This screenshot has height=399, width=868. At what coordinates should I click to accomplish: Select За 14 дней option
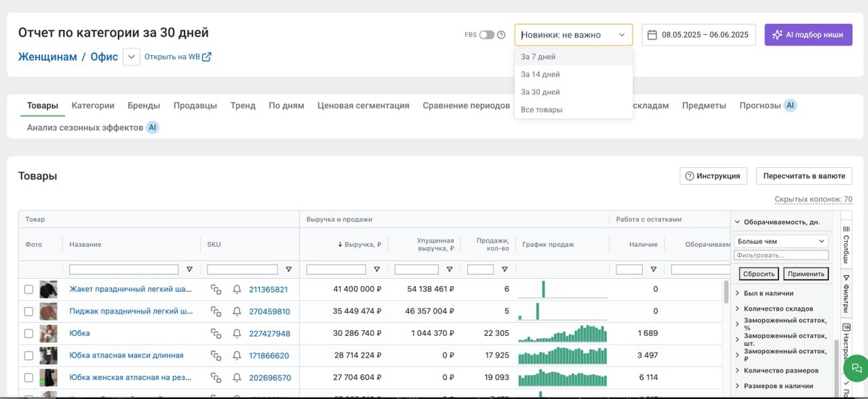[x=540, y=75]
